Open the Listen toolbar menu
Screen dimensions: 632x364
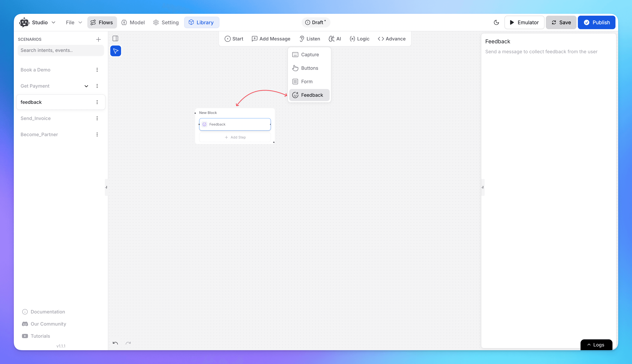pyautogui.click(x=310, y=39)
